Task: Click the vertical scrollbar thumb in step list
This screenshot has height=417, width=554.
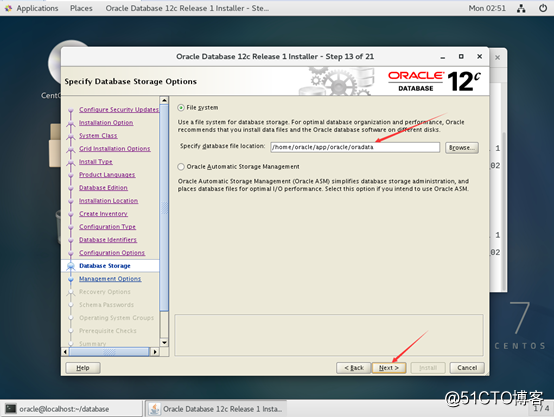Action: coord(164,208)
